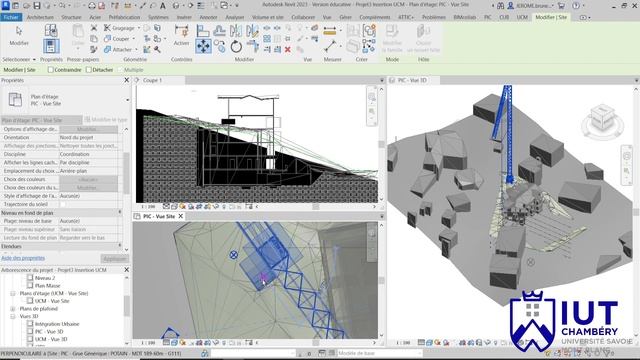Click the Discipline value field Coordination
The width and height of the screenshot is (640, 360).
pyautogui.click(x=89, y=154)
